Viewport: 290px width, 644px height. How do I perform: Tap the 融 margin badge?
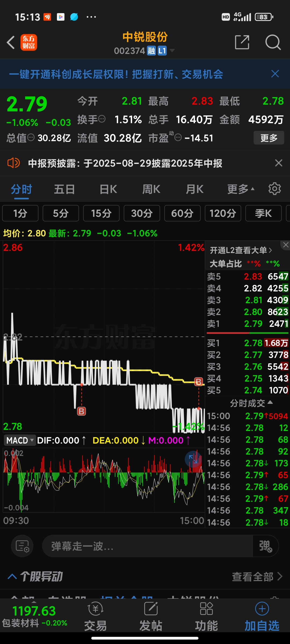point(151,51)
